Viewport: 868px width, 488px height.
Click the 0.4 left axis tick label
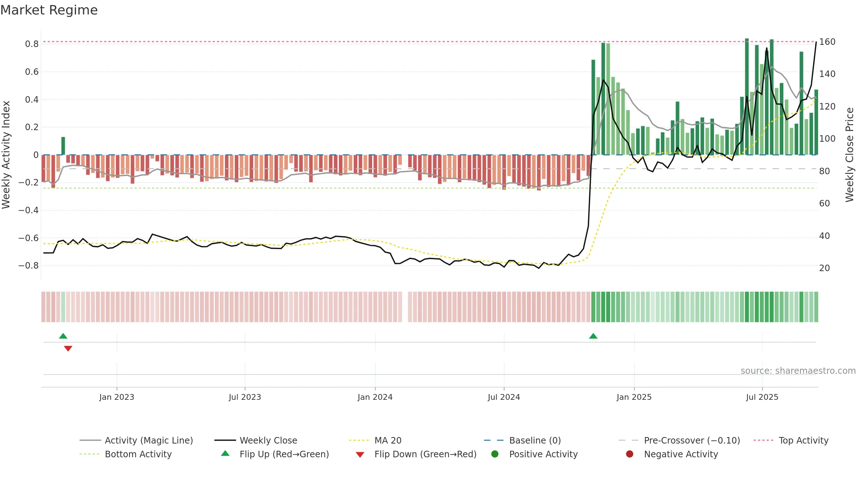tap(32, 99)
